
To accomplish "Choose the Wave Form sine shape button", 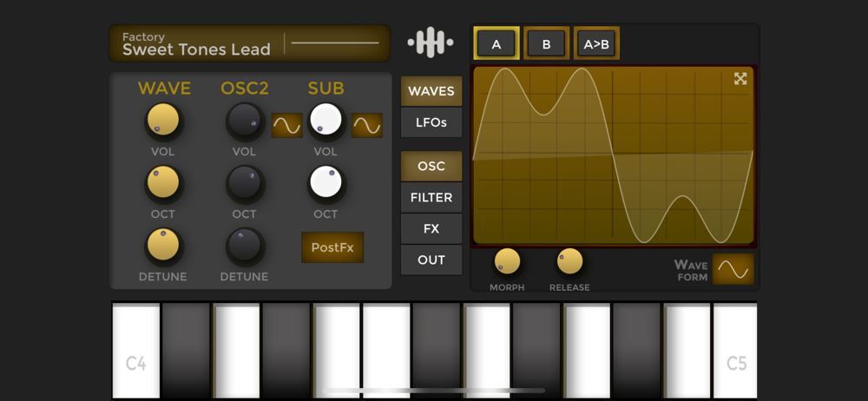I will [733, 269].
